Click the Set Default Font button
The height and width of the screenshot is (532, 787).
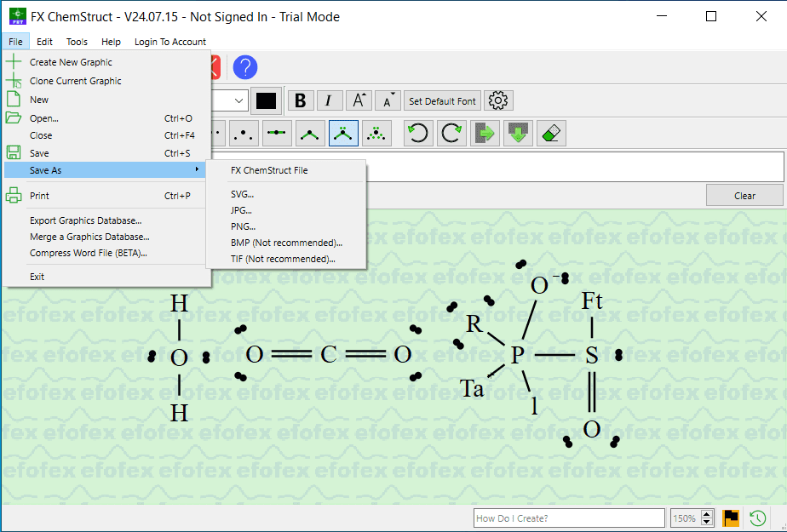click(x=442, y=100)
